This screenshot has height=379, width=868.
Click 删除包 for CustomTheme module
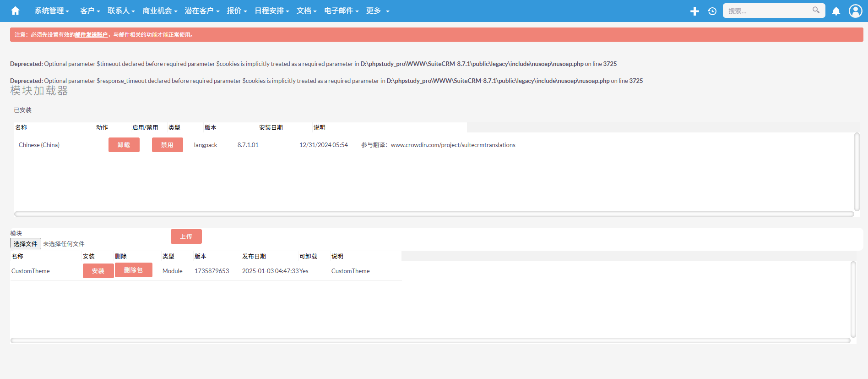134,270
